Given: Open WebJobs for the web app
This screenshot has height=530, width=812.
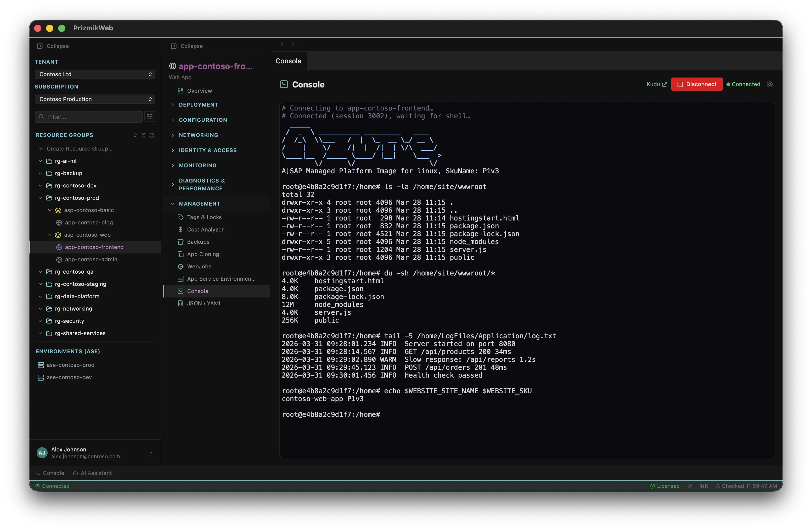Looking at the screenshot, I should pos(199,266).
